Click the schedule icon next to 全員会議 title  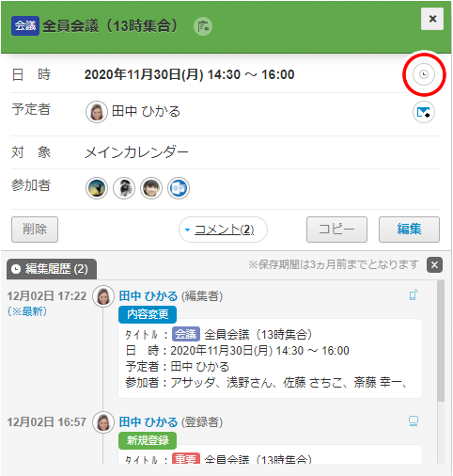203,26
